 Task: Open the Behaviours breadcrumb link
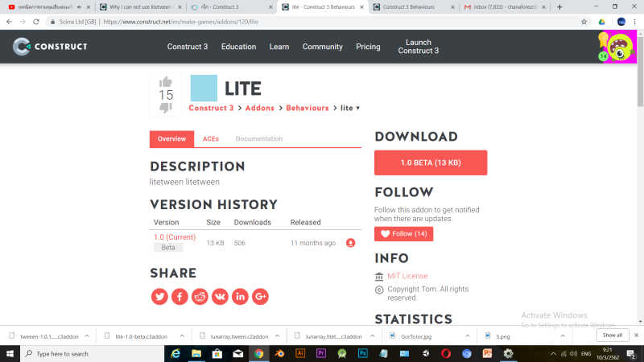[x=308, y=108]
